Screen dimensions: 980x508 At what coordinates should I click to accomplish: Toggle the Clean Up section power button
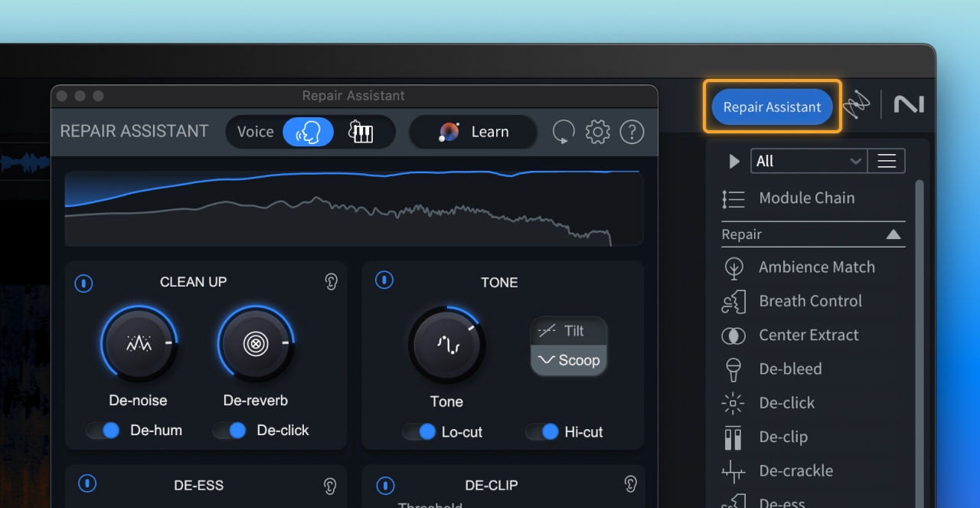(x=83, y=283)
